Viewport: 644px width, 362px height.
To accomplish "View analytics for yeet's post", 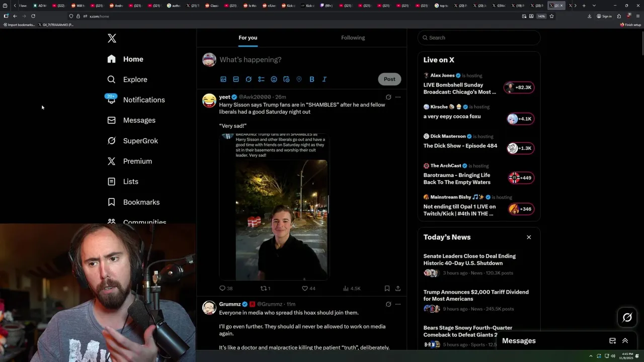I will click(352, 288).
